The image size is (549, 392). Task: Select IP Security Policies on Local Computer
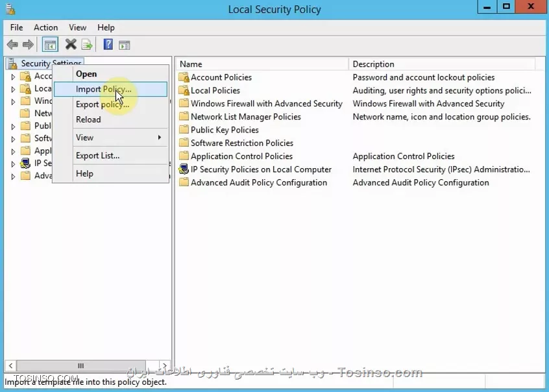coord(261,169)
